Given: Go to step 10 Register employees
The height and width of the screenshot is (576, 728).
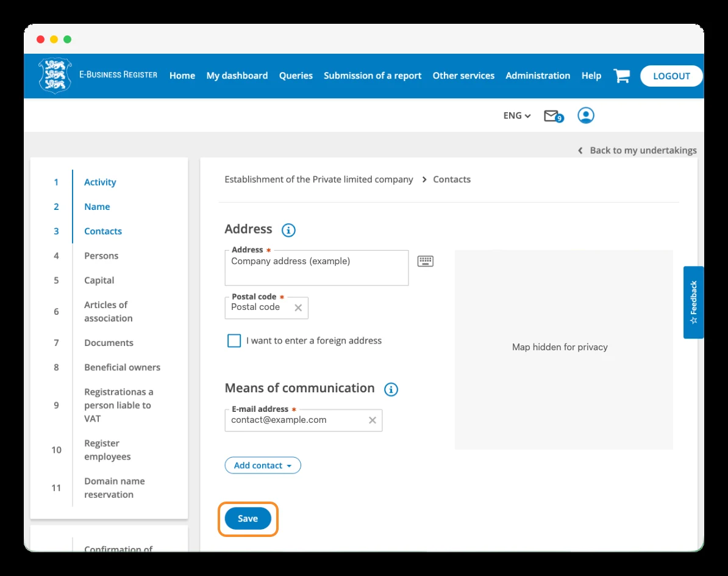Looking at the screenshot, I should [x=107, y=450].
